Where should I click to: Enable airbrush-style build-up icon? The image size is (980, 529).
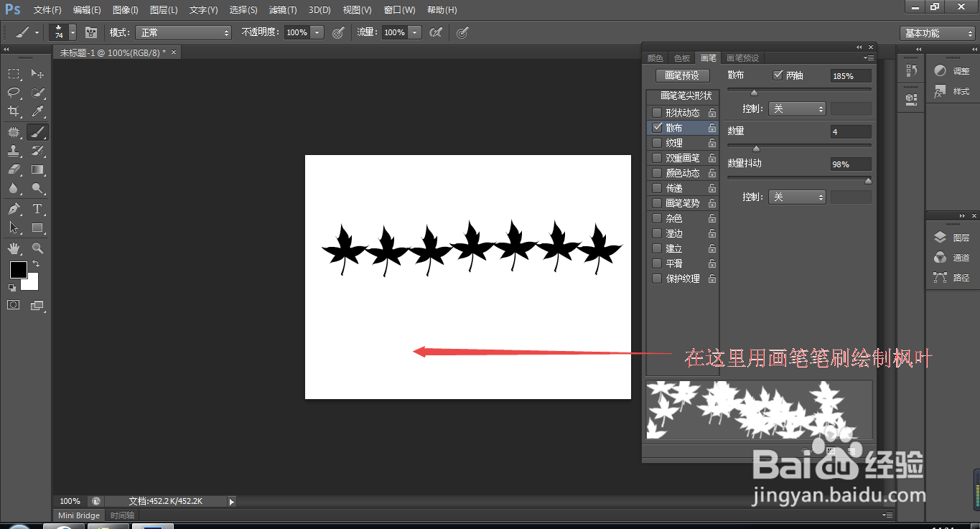tap(435, 32)
